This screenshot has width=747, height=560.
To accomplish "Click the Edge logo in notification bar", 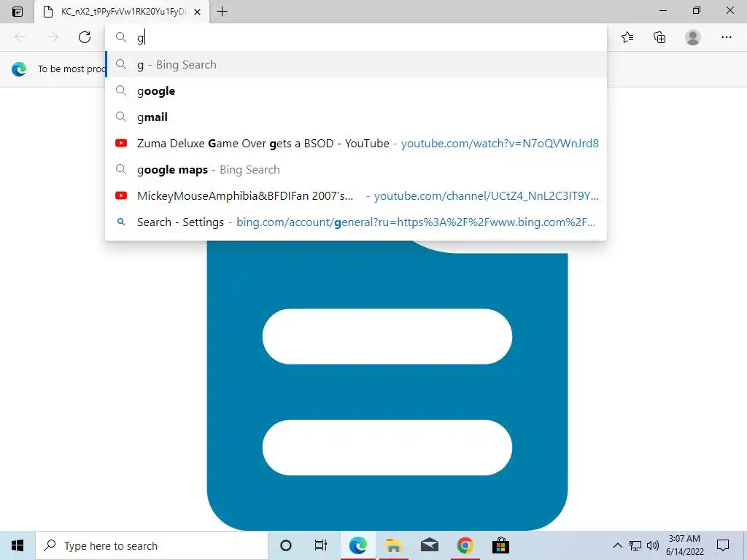I will click(19, 69).
